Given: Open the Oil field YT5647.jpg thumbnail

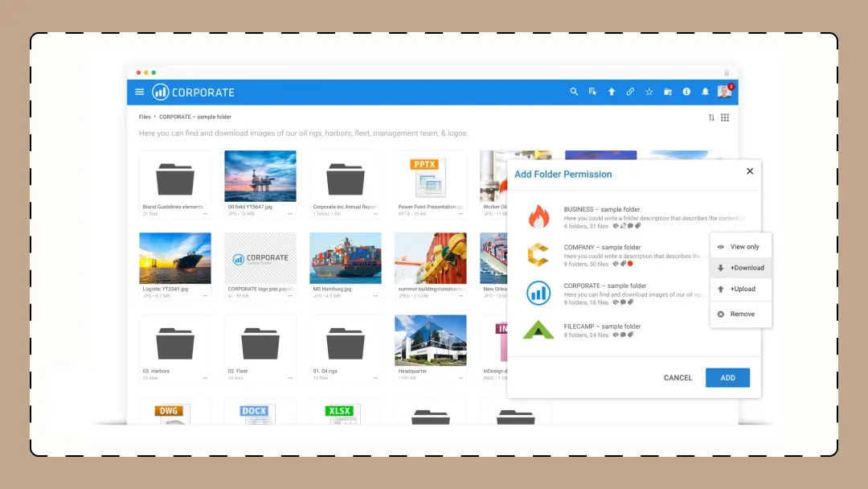Looking at the screenshot, I should 260,176.
